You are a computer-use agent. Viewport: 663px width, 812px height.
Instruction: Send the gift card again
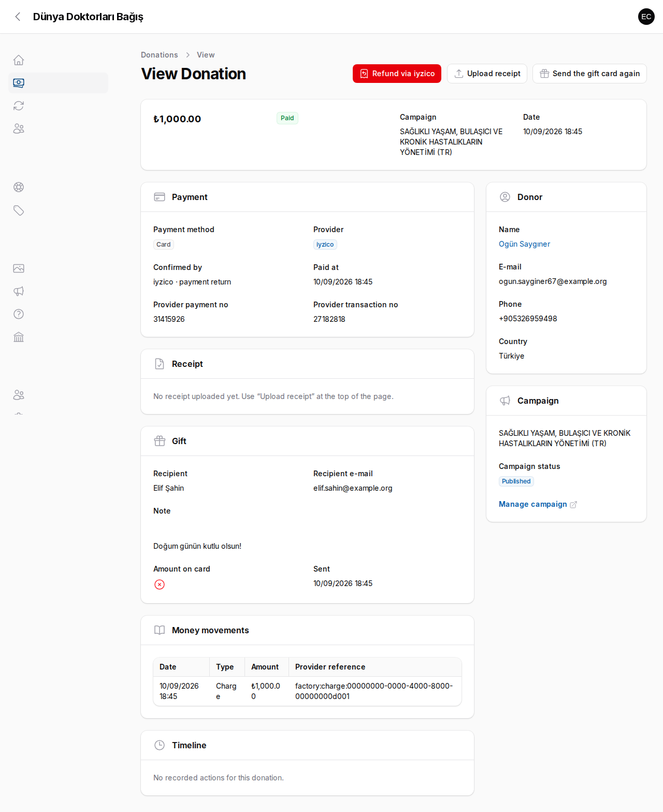click(589, 74)
